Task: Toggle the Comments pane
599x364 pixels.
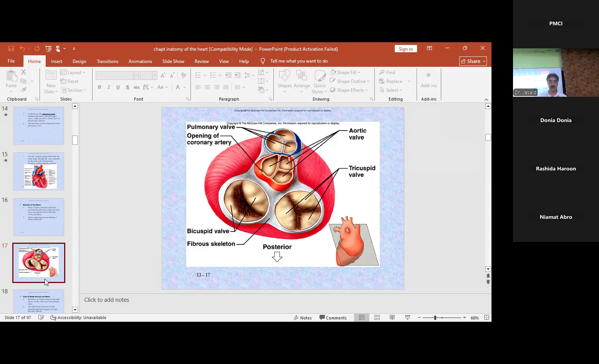Action: (x=333, y=318)
